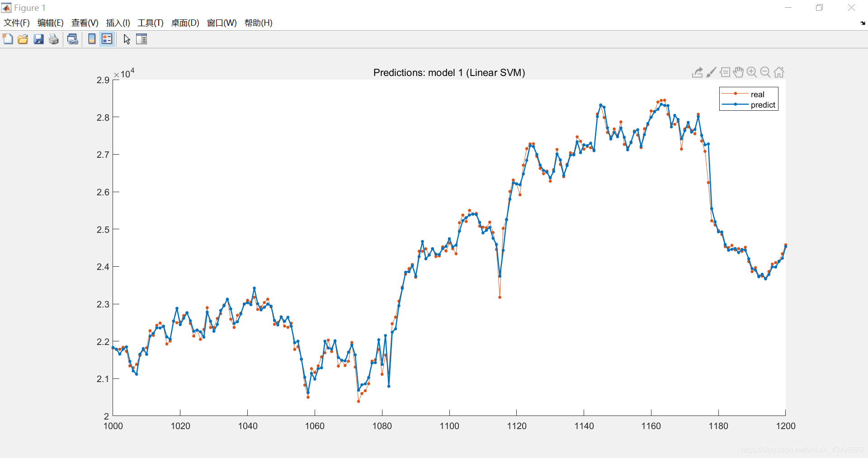Click the y-axis tick label 2.7

(x=103, y=155)
